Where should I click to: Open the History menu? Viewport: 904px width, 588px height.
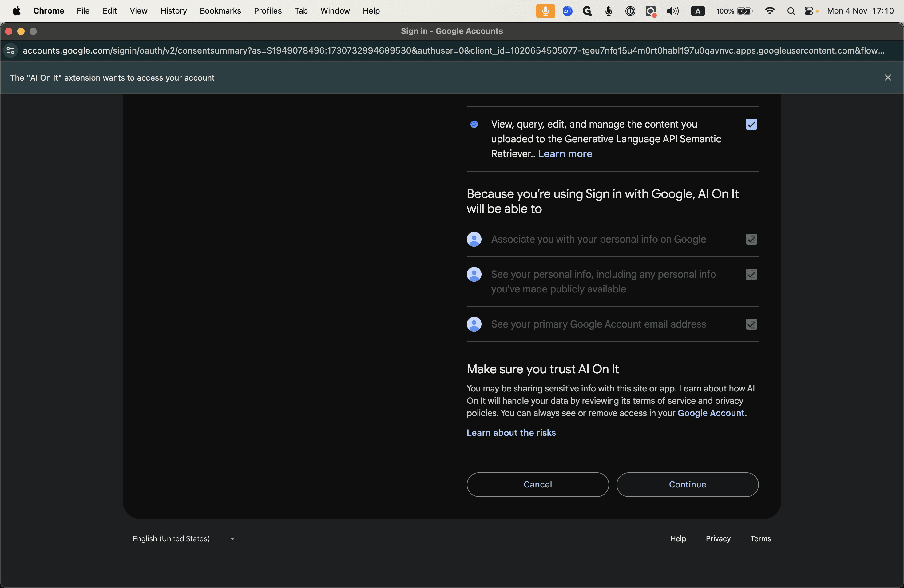[174, 11]
